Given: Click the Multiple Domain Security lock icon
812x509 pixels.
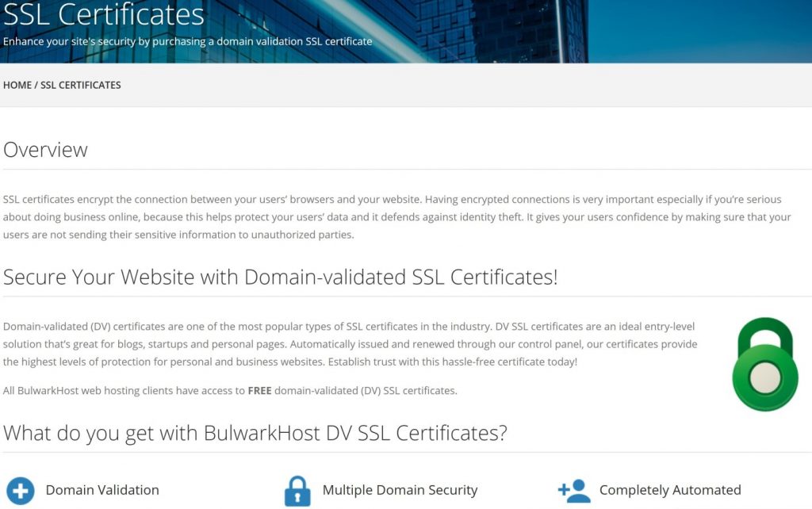Looking at the screenshot, I should pos(297,491).
